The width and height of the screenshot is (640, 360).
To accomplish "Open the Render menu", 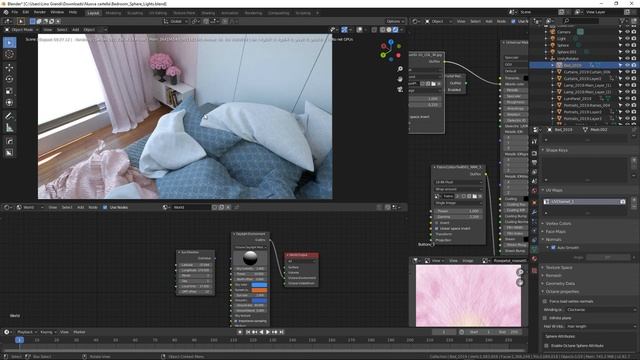I will click(40, 13).
